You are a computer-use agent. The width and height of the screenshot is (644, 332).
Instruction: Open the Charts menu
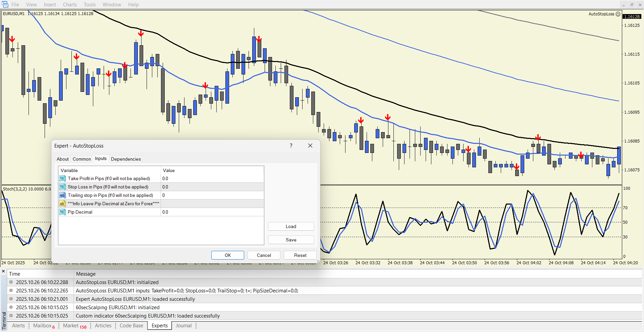(70, 5)
